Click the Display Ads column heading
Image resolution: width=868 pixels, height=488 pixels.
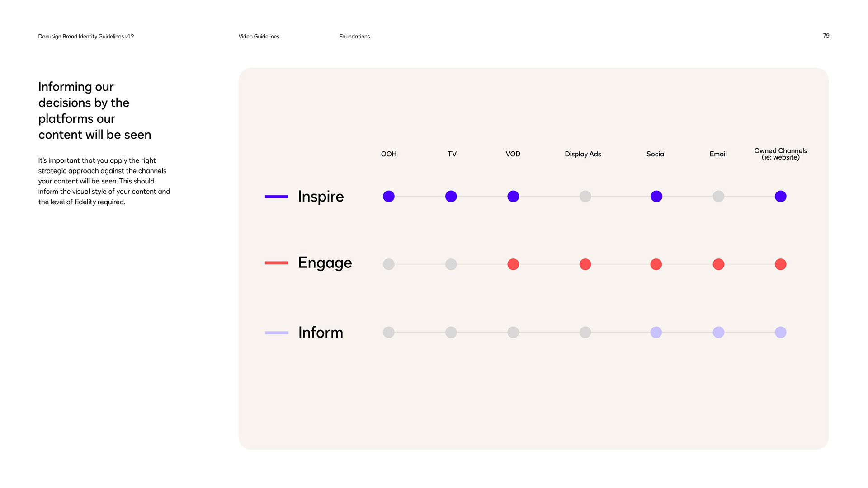point(583,154)
